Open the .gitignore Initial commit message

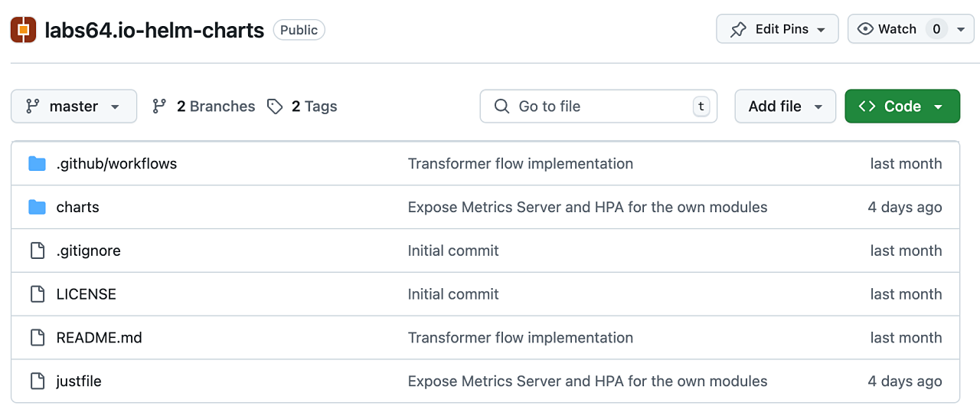click(x=453, y=251)
